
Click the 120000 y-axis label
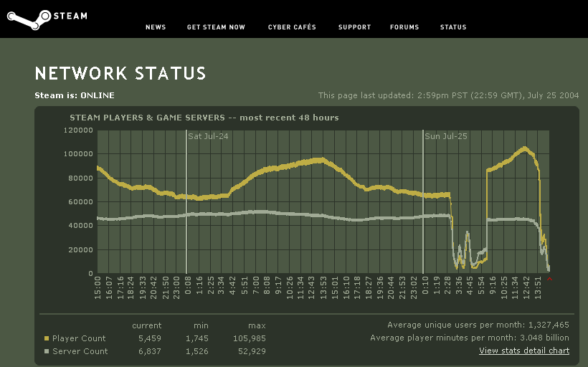click(79, 130)
